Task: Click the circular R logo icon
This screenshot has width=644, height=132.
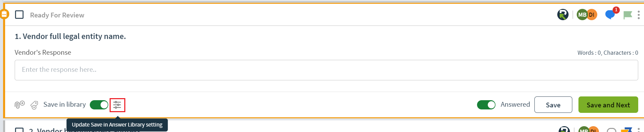Action: click(x=563, y=15)
